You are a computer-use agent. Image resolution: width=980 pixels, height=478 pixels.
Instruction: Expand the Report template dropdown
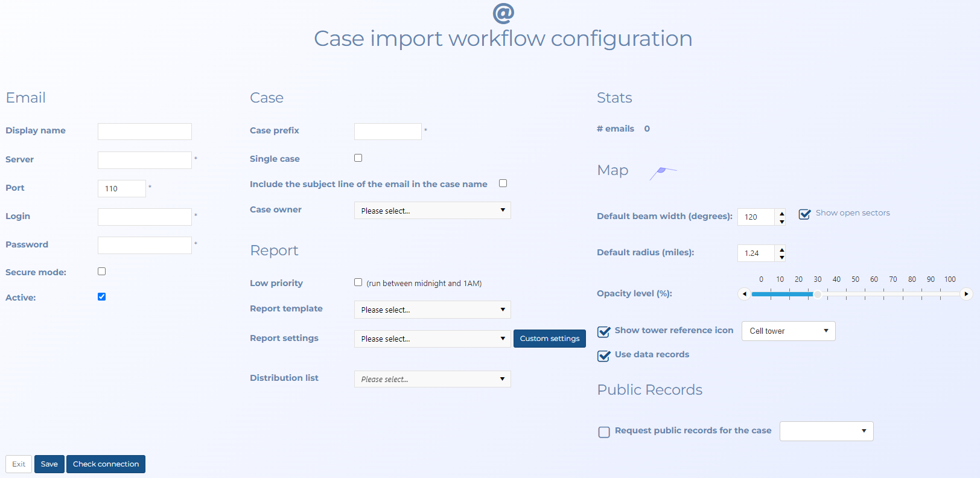click(x=432, y=310)
